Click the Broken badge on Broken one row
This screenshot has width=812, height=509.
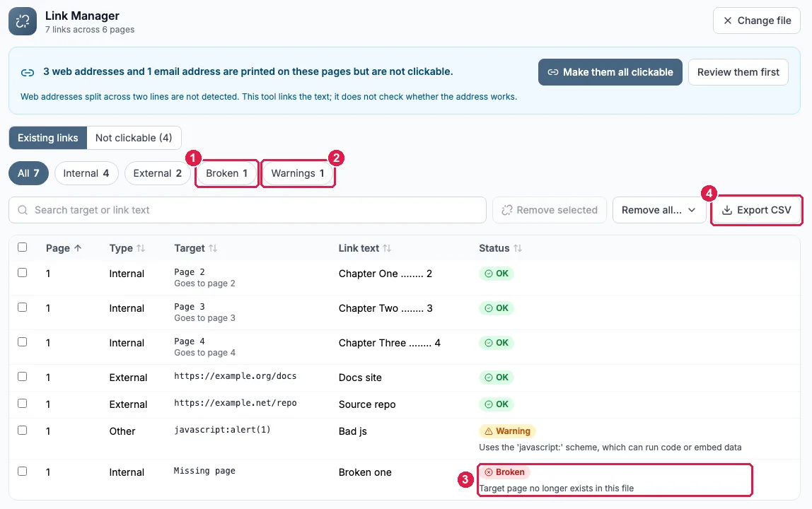[x=504, y=472]
